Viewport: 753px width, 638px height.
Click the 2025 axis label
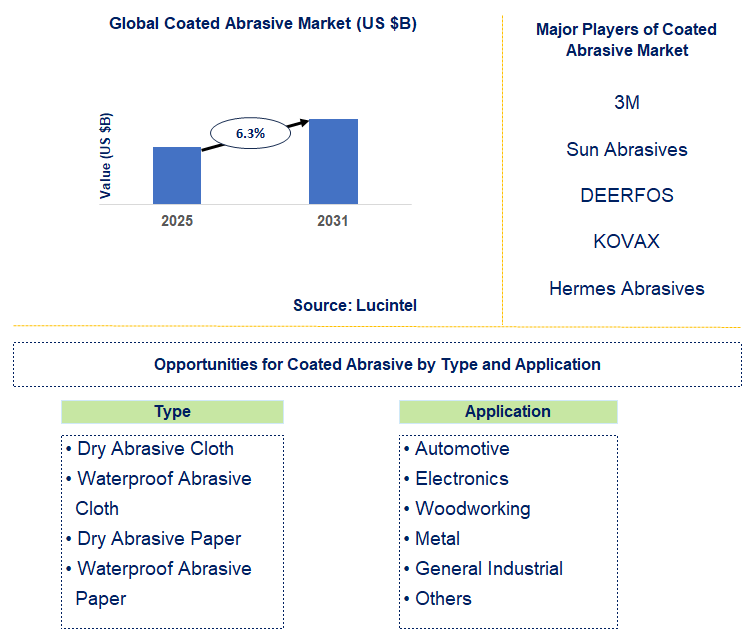177,221
